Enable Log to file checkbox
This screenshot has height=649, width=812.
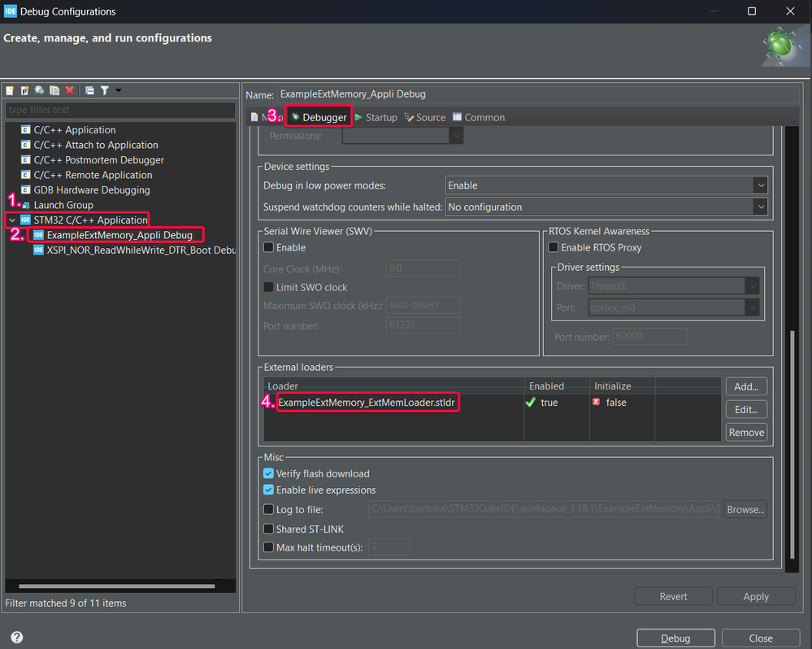click(x=268, y=510)
